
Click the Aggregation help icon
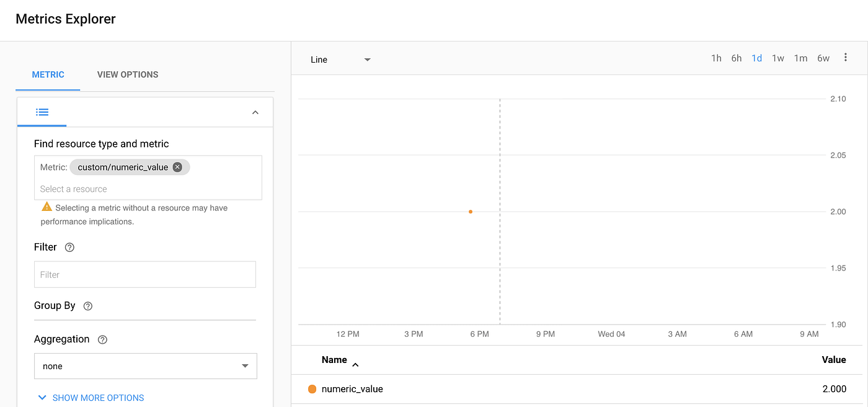102,339
